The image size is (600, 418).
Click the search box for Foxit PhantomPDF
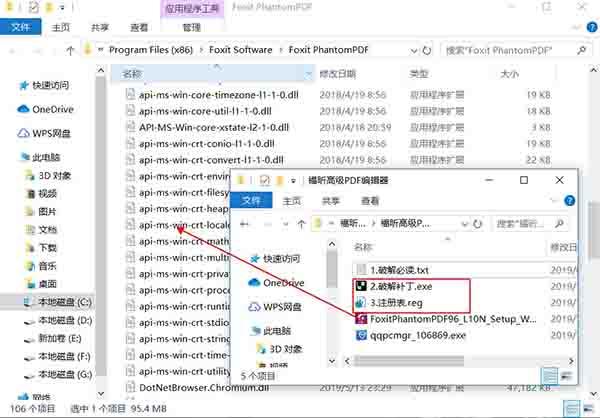pyautogui.click(x=515, y=50)
